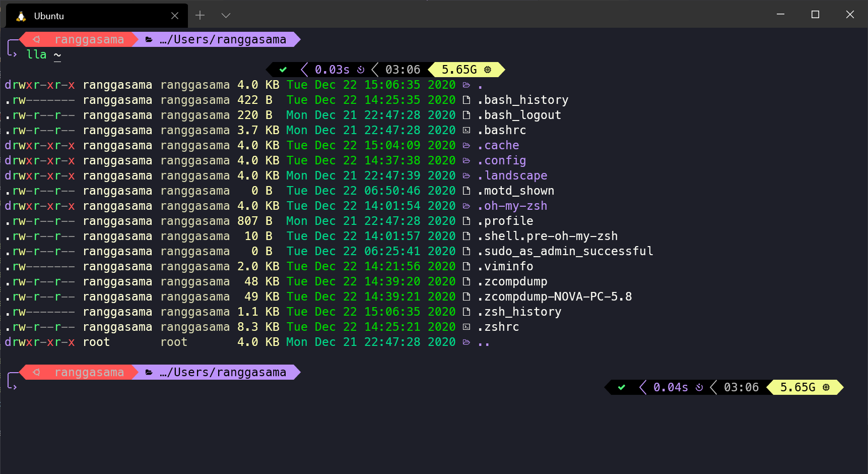
Task: Click the folder icon beside .config
Action: tap(466, 160)
